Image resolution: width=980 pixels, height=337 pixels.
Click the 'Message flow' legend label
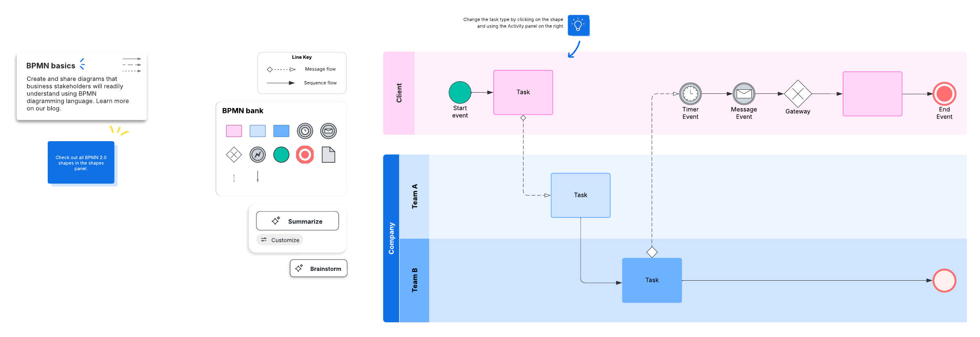(320, 69)
